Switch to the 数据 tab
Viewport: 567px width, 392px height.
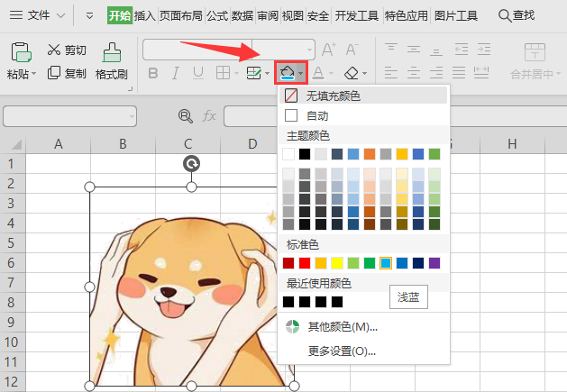[242, 15]
